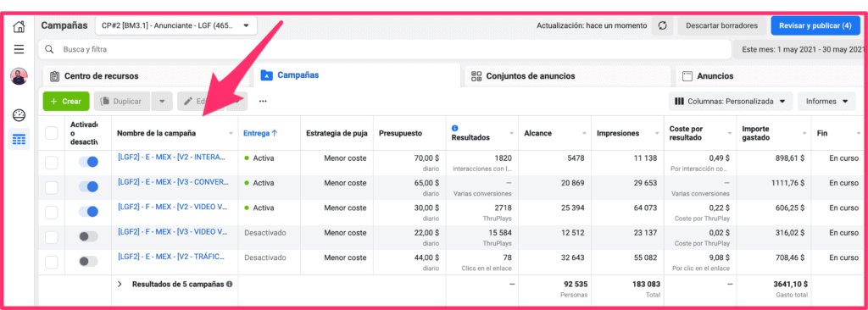Focus the Busca y filtra search field
The width and height of the screenshot is (868, 310).
coord(385,49)
